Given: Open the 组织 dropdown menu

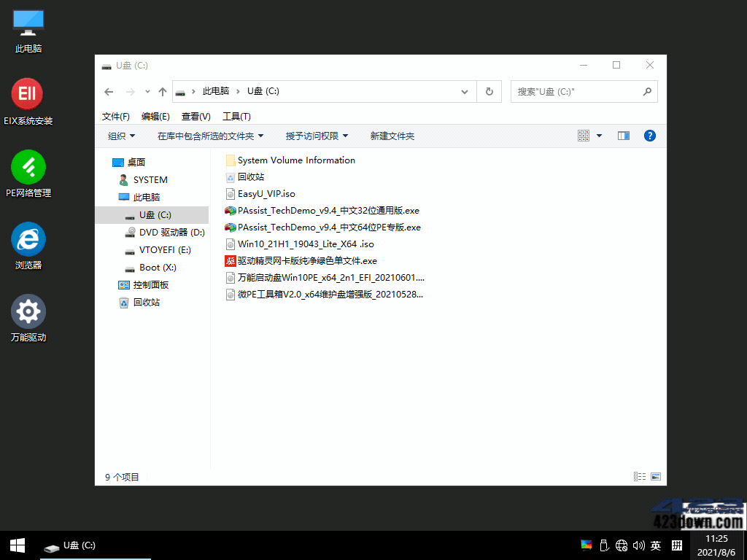Looking at the screenshot, I should (122, 136).
